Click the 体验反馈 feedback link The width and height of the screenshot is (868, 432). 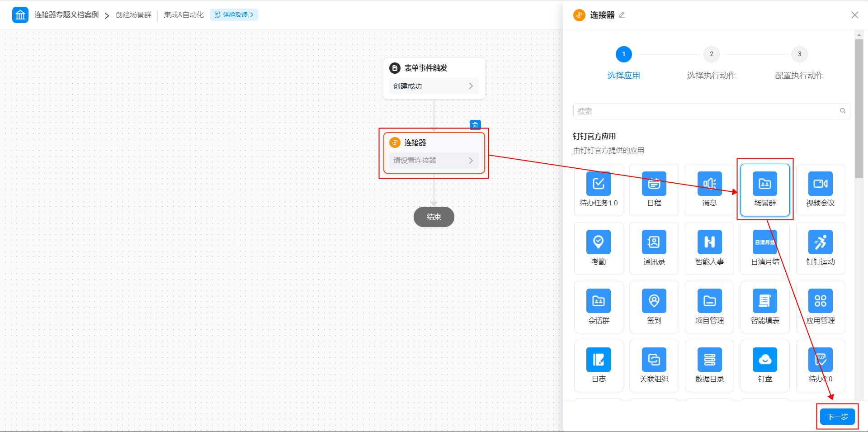(x=234, y=15)
